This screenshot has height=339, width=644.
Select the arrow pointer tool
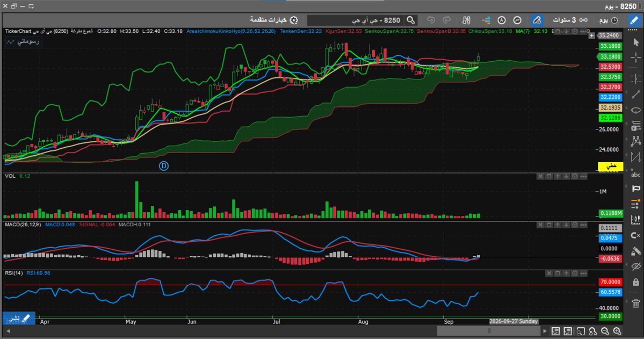[636, 42]
